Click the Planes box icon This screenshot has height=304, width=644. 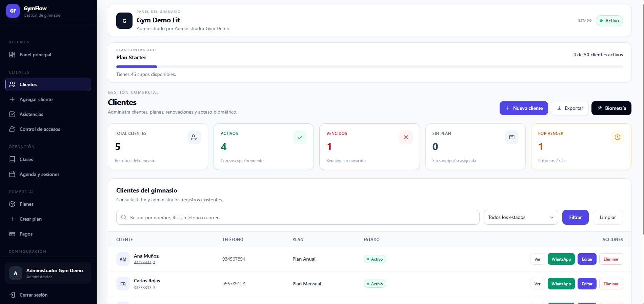[12, 204]
